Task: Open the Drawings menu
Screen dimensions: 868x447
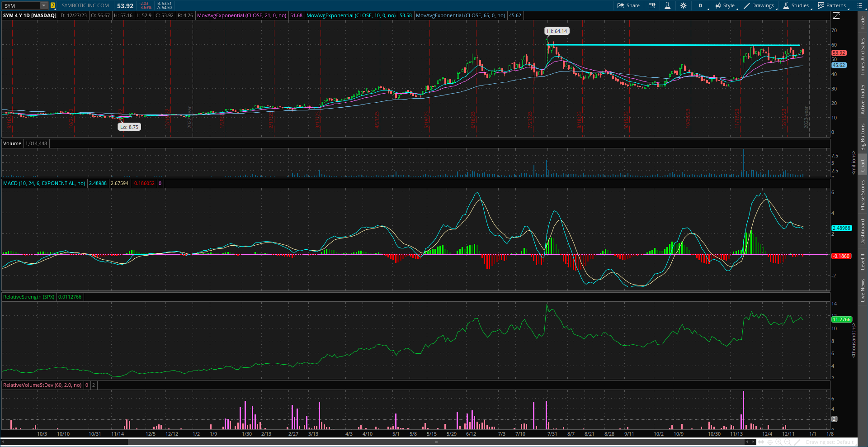Action: pos(759,5)
